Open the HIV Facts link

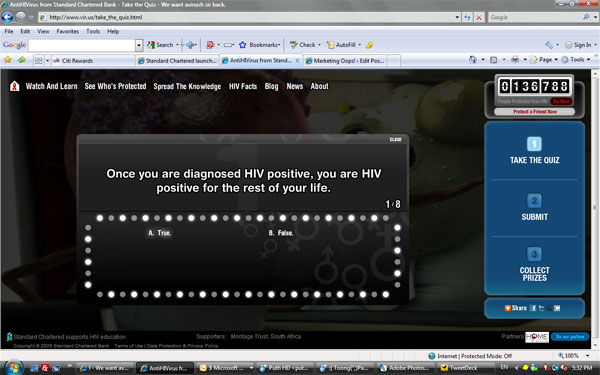tap(243, 86)
